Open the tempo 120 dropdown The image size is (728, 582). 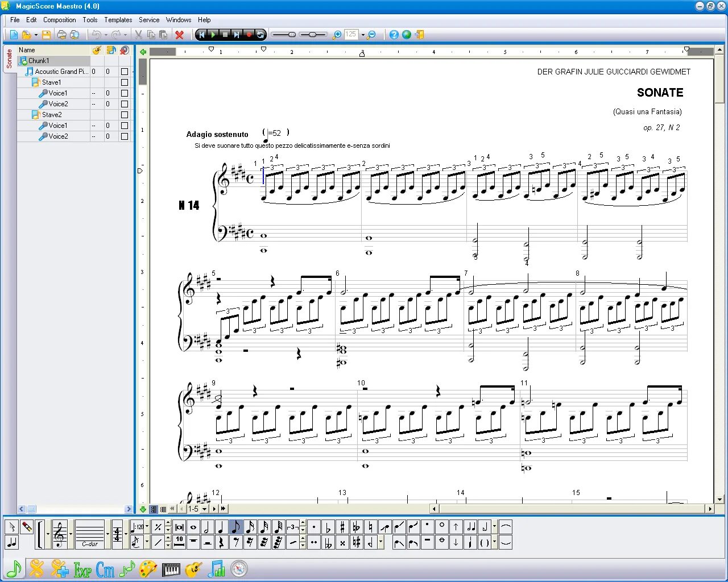point(147,527)
